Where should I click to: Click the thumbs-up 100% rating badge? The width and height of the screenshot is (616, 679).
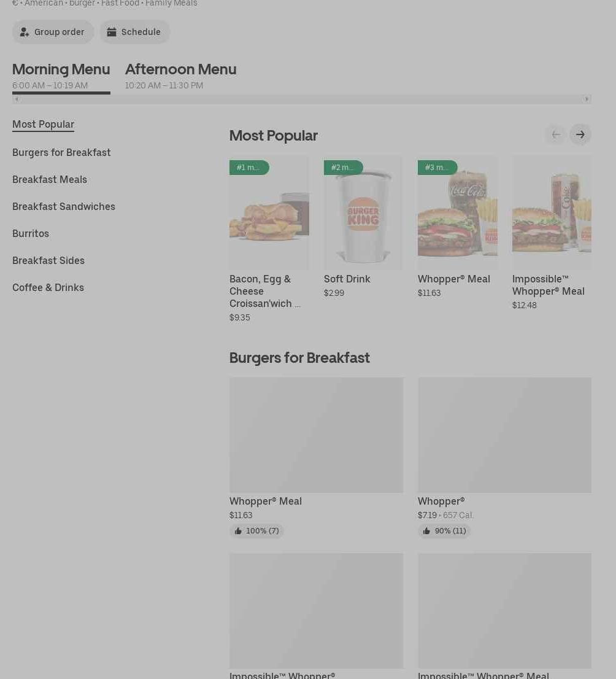click(256, 531)
